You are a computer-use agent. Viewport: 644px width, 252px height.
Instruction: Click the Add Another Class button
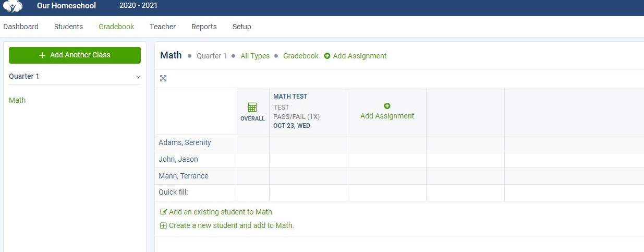(x=75, y=55)
